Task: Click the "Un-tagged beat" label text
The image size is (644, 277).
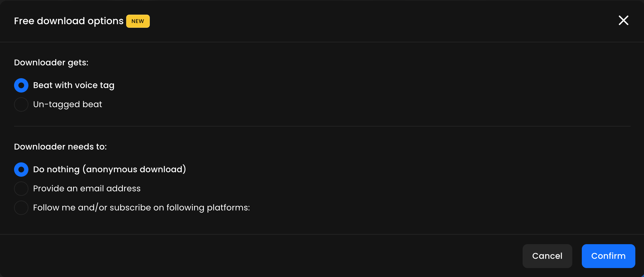Action: [68, 104]
